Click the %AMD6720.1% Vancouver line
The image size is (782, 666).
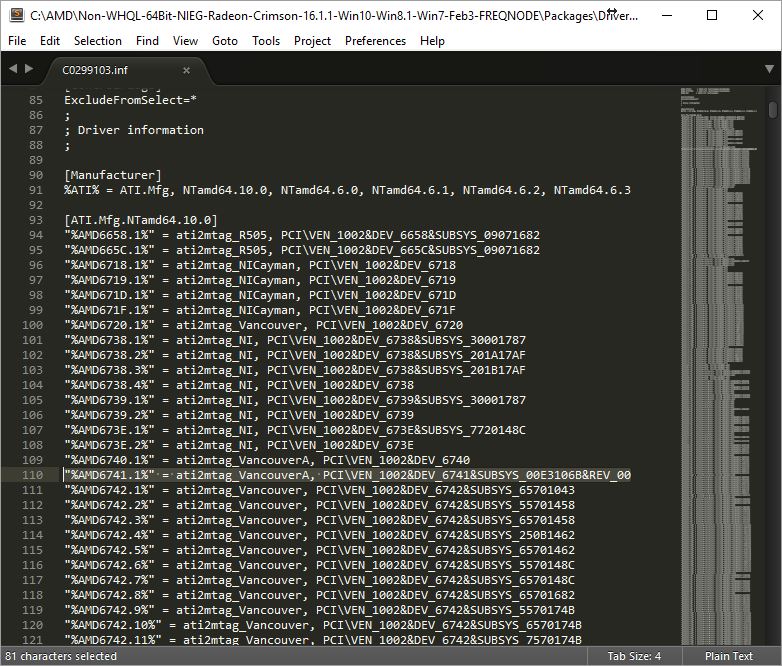click(263, 325)
